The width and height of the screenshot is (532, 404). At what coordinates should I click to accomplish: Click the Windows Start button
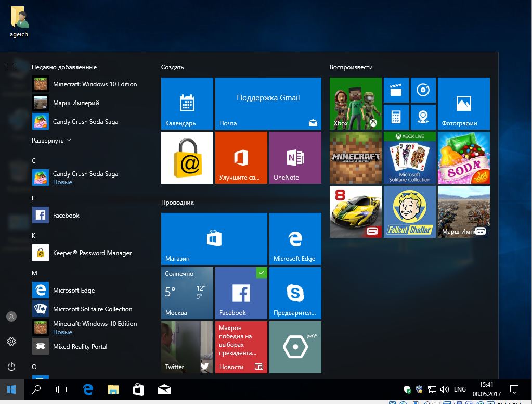tap(11, 389)
